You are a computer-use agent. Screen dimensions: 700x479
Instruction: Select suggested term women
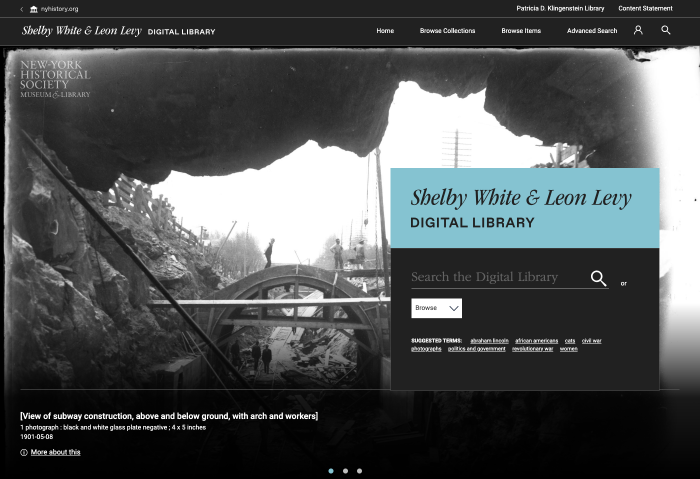tap(569, 349)
